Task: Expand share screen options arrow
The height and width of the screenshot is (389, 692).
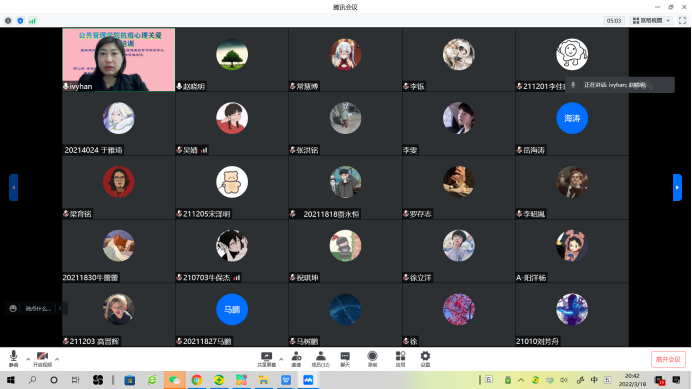Action: pos(281,359)
